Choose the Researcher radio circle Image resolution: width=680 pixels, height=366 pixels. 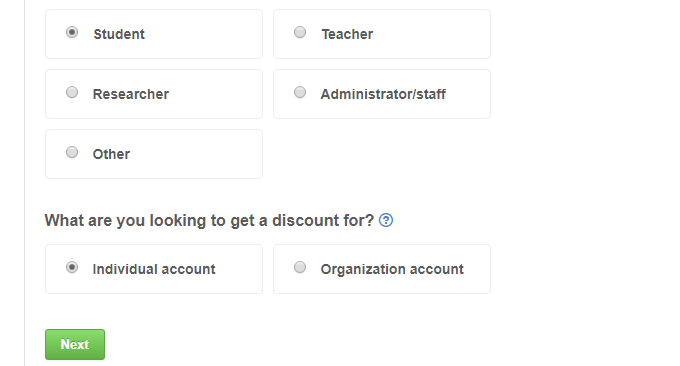pyautogui.click(x=72, y=92)
